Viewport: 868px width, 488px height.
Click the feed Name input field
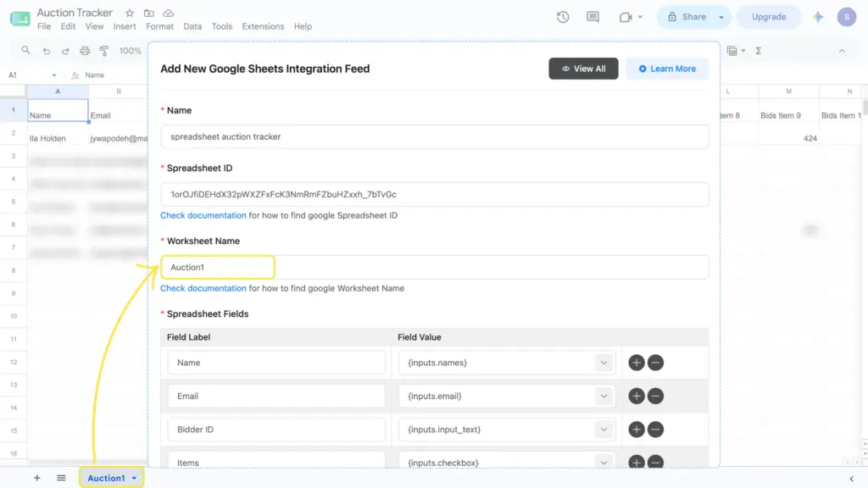click(x=435, y=136)
